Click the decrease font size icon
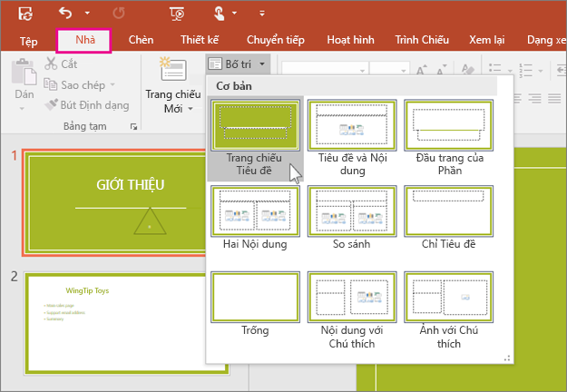This screenshot has width=567, height=392. [441, 69]
